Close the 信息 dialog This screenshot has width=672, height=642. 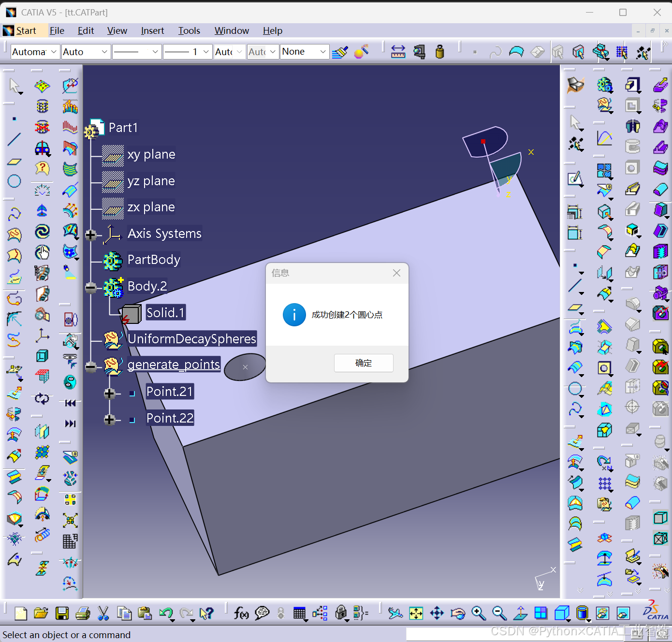click(x=396, y=273)
